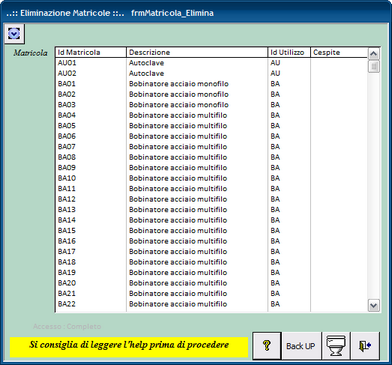Select row BA22 in the list

click(211, 304)
